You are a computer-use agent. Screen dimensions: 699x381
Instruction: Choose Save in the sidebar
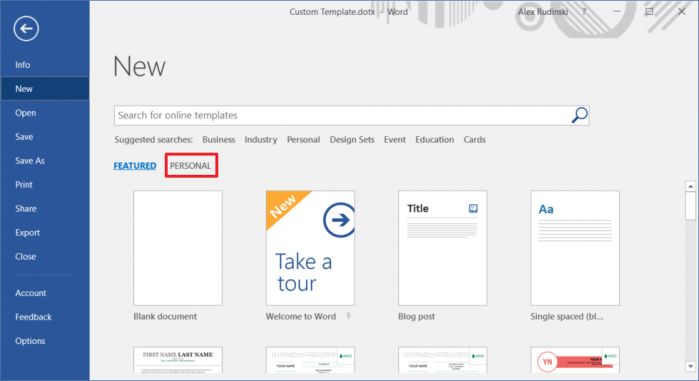pyautogui.click(x=45, y=137)
